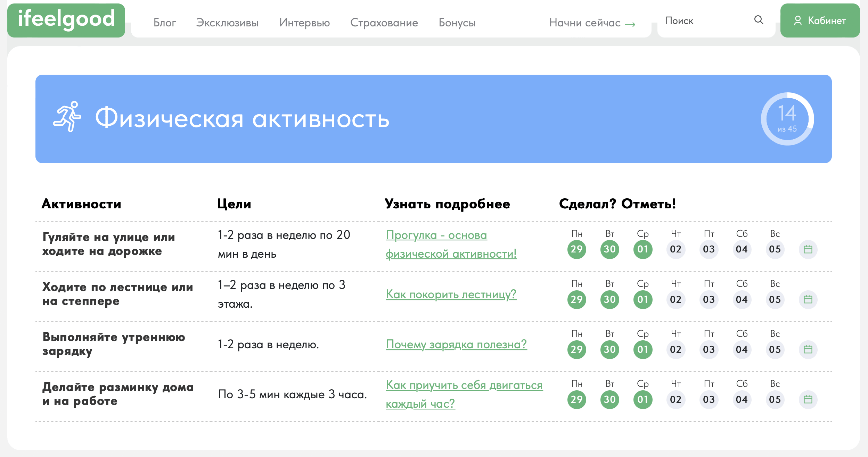Open the link Как покорить лестницу?

(x=451, y=295)
